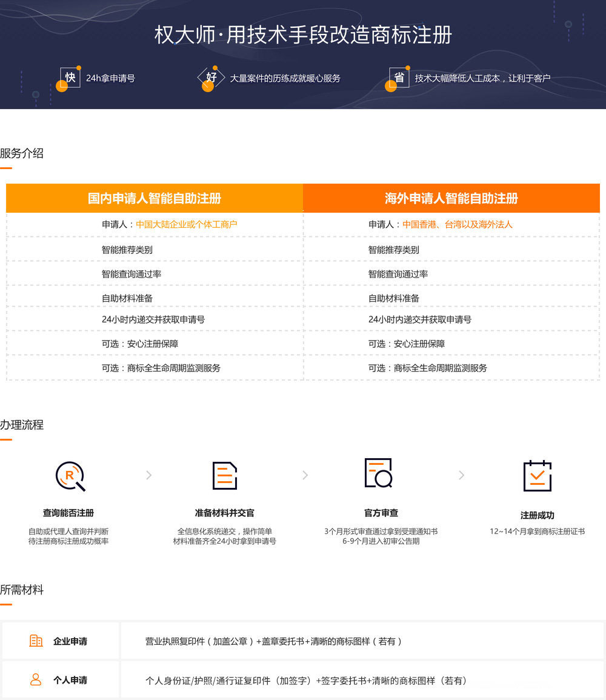Click the 12~14个月拿到商标注册证书 description
The image size is (606, 700).
pos(538,532)
